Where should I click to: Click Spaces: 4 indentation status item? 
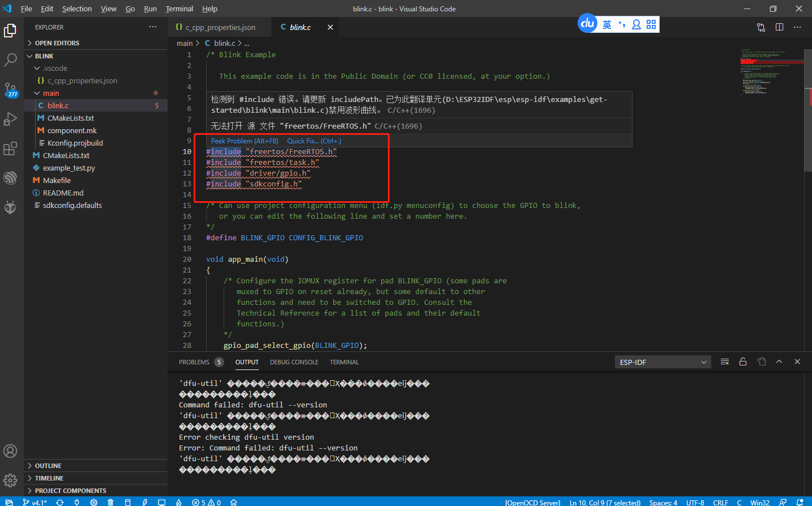pyautogui.click(x=663, y=503)
